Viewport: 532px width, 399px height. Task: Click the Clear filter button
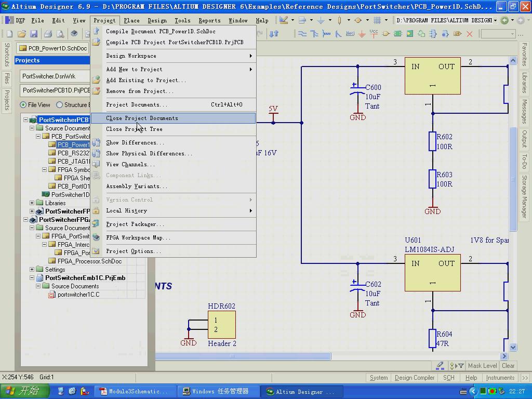[508, 366]
